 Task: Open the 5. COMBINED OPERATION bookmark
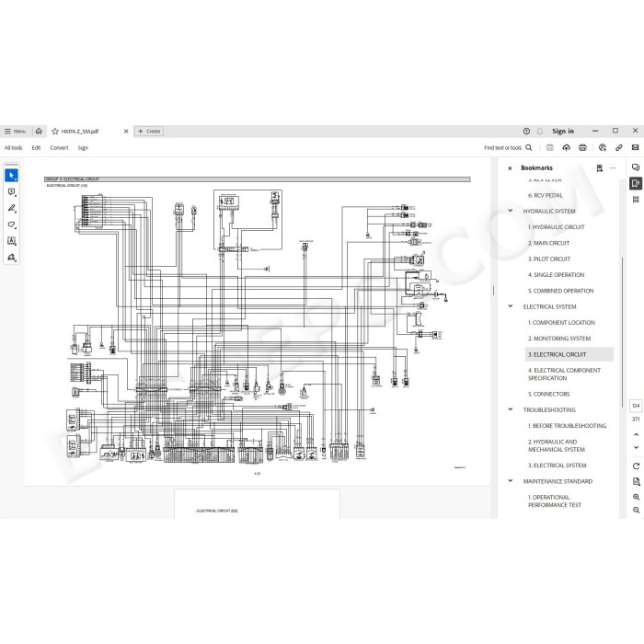coord(561,291)
